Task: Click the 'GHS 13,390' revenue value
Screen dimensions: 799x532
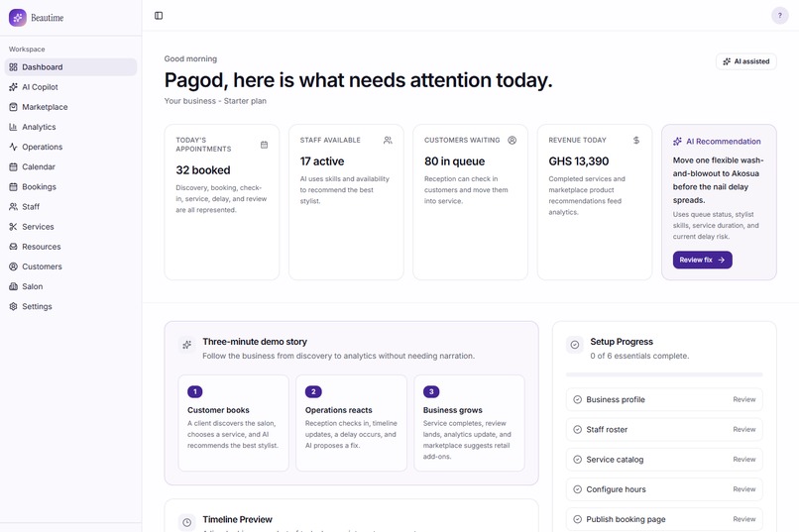Action: (x=578, y=161)
